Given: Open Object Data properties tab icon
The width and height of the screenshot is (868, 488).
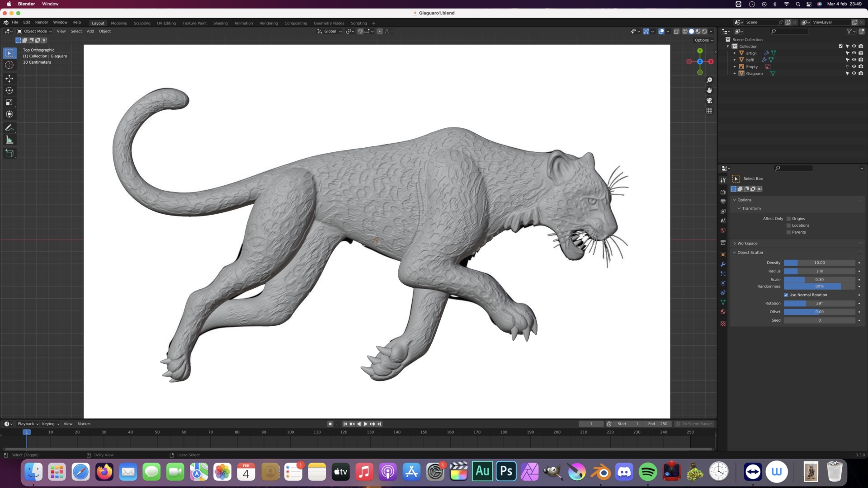Looking at the screenshot, I should point(723,302).
